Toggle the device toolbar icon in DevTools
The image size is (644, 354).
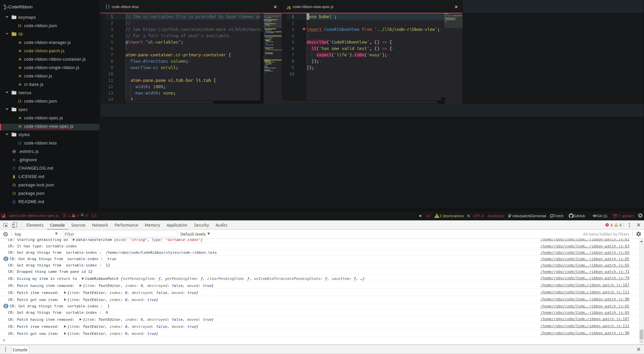14,225
